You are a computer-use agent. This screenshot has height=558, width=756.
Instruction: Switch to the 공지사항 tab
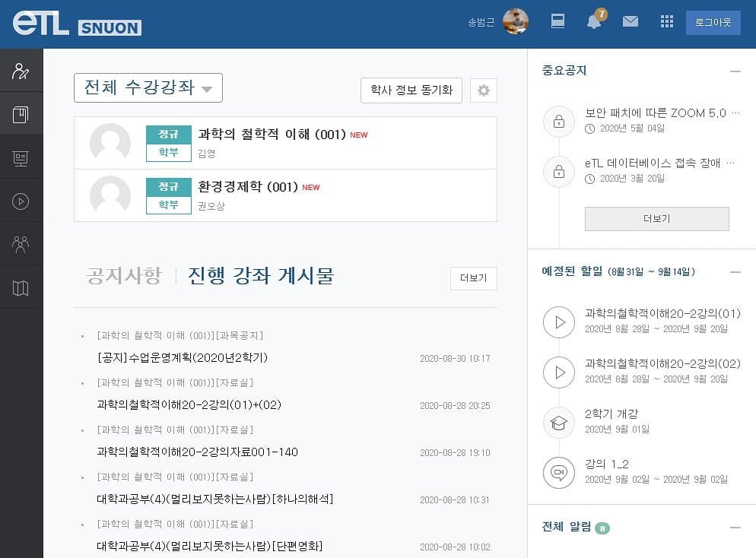pos(124,276)
